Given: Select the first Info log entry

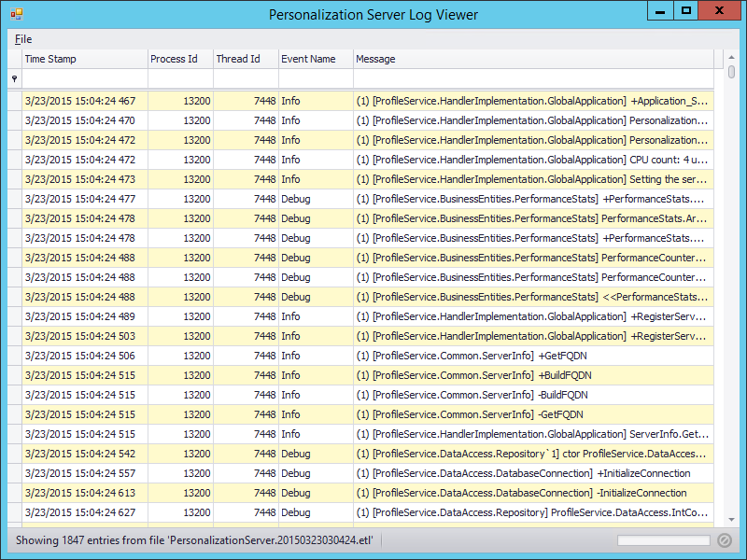Looking at the screenshot, I should (280, 100).
